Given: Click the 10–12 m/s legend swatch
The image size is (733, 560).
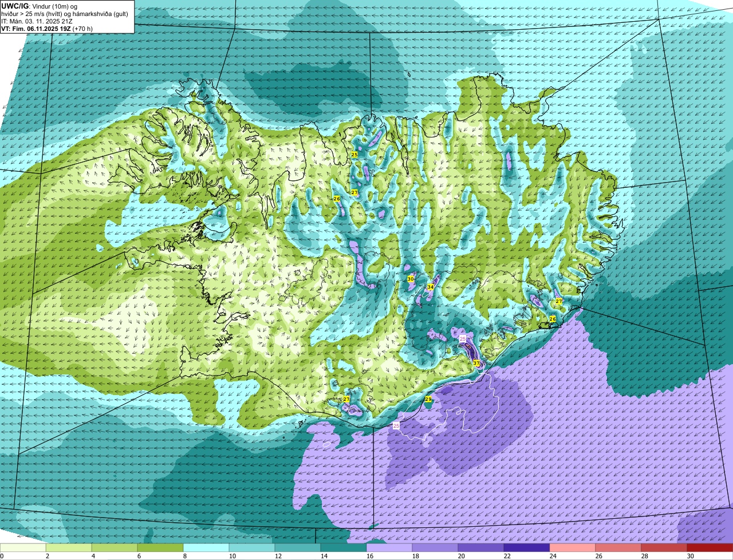Looking at the screenshot, I should (252, 547).
